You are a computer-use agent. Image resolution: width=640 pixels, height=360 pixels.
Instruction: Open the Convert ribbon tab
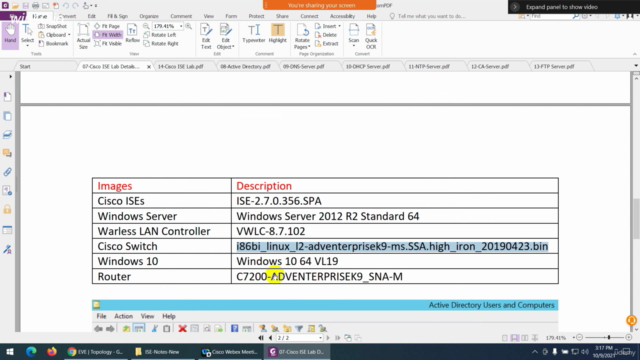(x=67, y=16)
